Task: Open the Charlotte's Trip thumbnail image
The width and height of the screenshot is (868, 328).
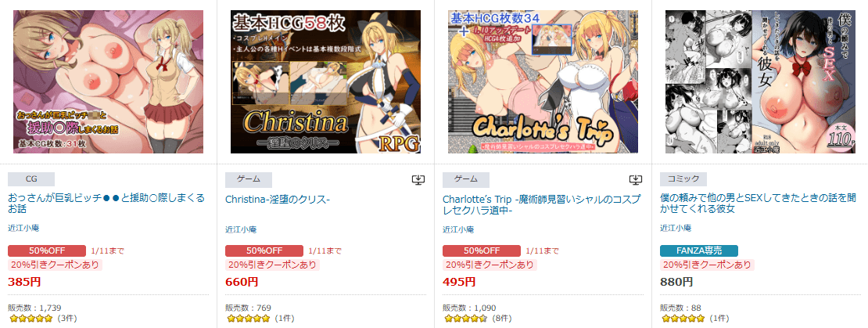Action: [543, 81]
